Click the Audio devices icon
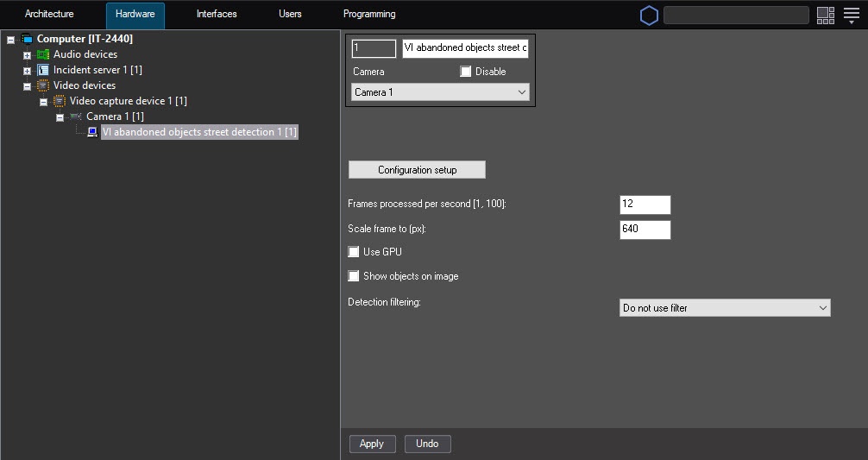Viewport: 868px width, 460px height. [x=43, y=54]
